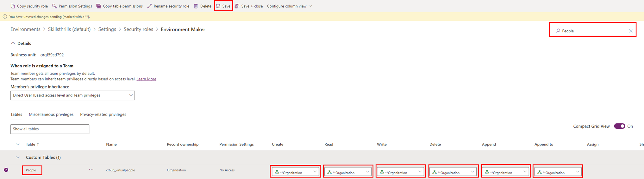Navigate to Security roles breadcrumb
644x179 pixels.
[138, 29]
